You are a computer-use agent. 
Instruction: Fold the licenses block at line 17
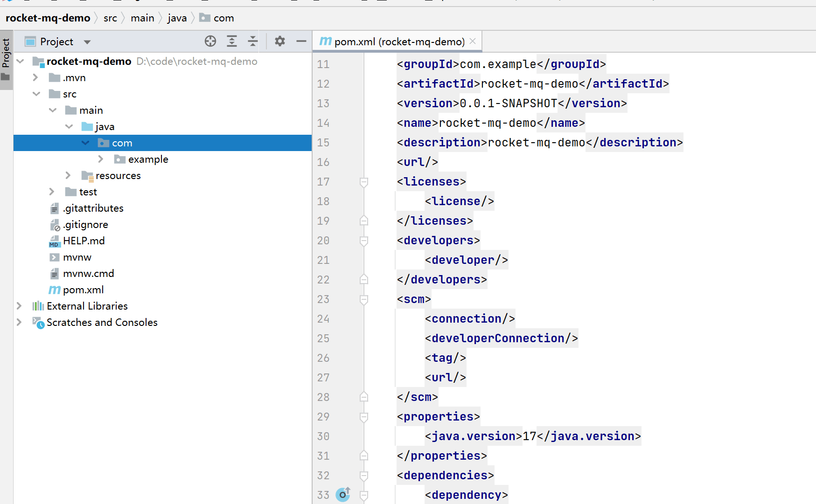pos(364,182)
